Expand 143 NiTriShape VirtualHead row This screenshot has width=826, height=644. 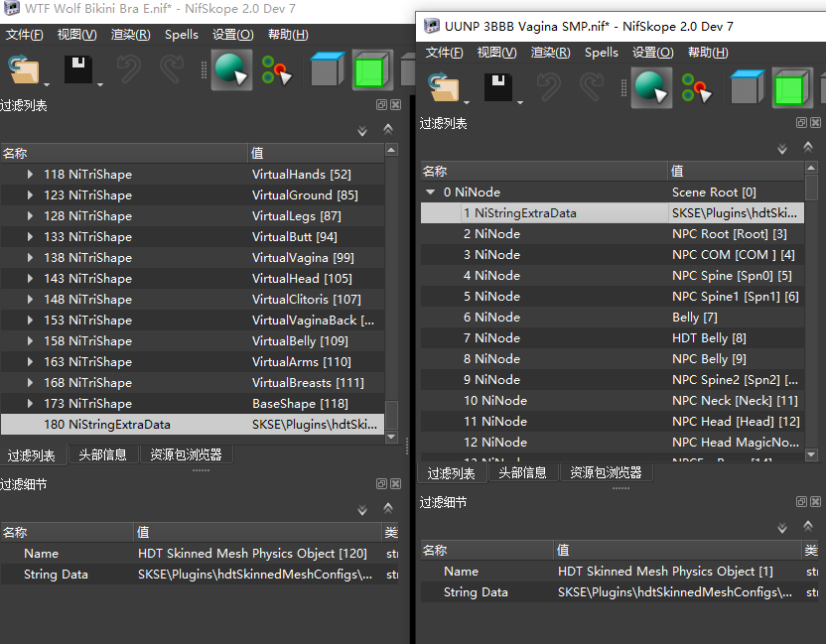[30, 279]
